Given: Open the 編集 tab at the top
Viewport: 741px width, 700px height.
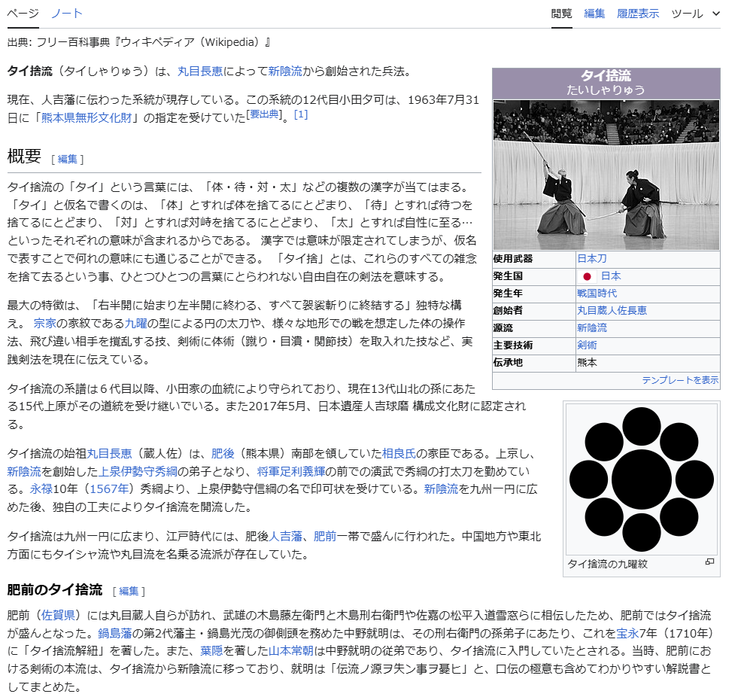Looking at the screenshot, I should pyautogui.click(x=594, y=14).
